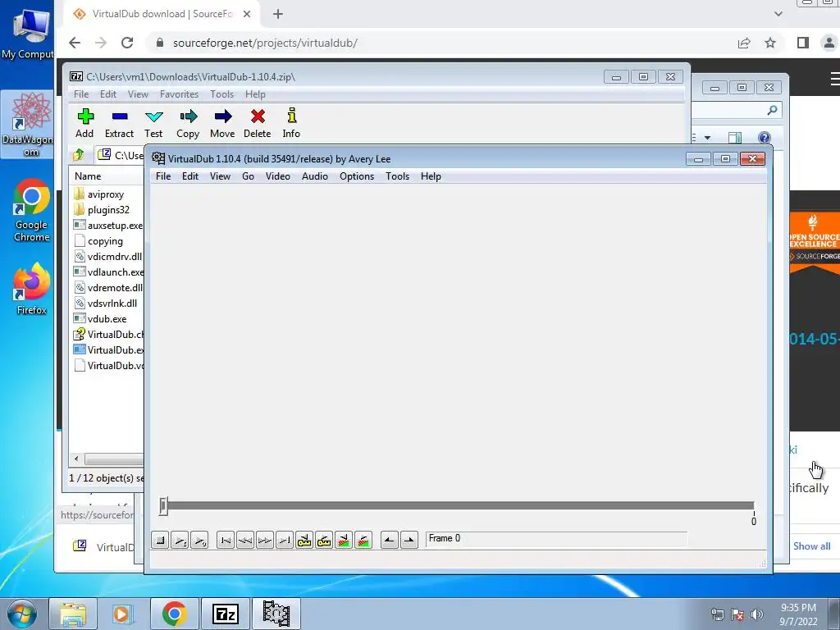The width and height of the screenshot is (840, 630).
Task: Select vdremote.dll in the 7-Zip list
Action: [108, 288]
